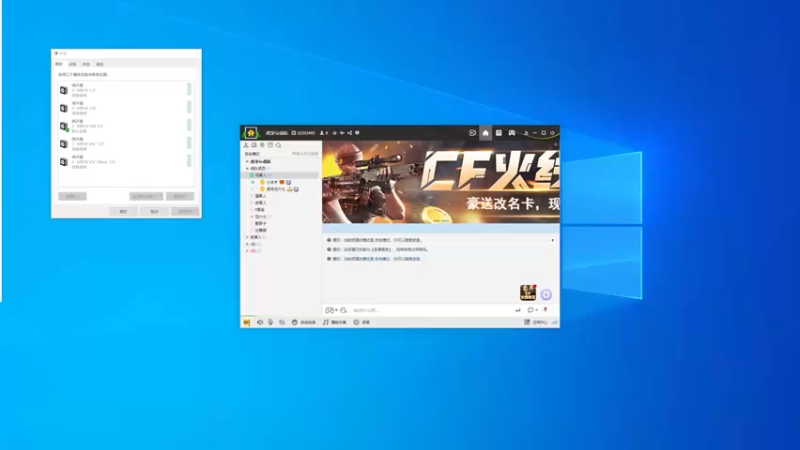800x450 pixels.
Task: Select the highlighted home icon tab
Action: tap(485, 133)
